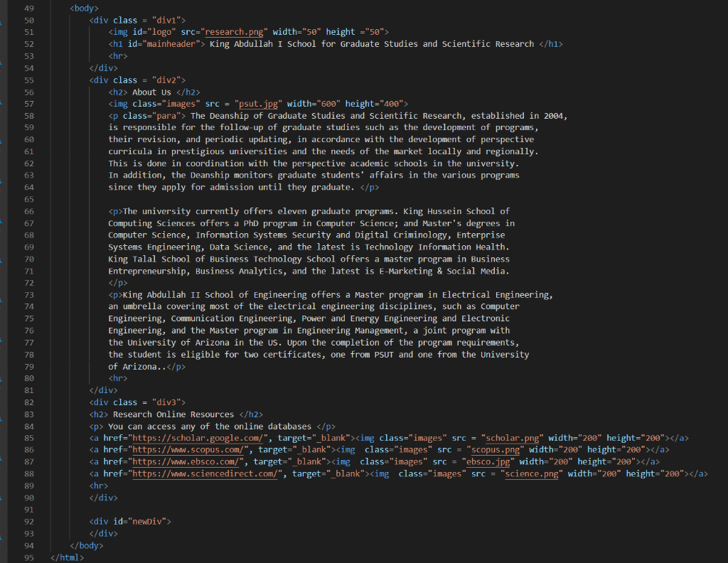This screenshot has height=563, width=728.
Task: Click the words 'Technology Information Health'
Action: tap(435, 247)
